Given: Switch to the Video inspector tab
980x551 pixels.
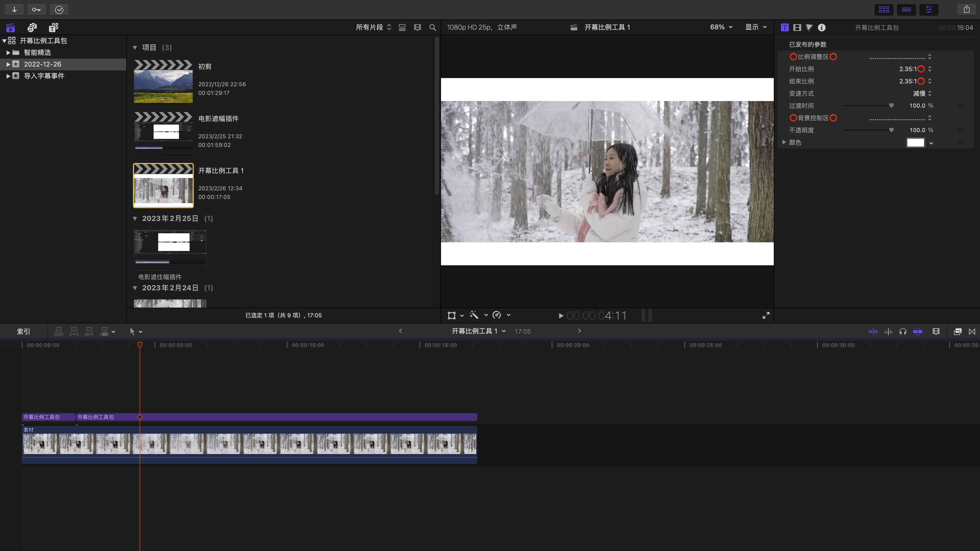Looking at the screenshot, I should coord(797,27).
